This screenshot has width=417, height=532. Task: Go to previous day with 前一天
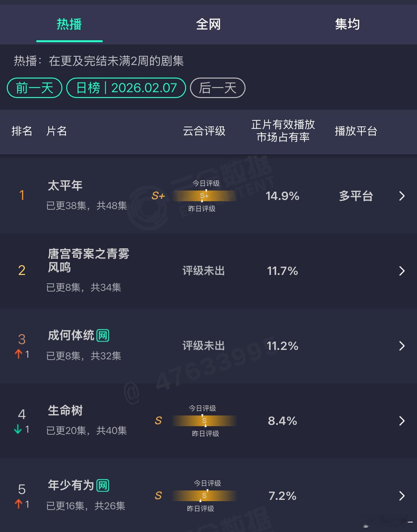click(x=34, y=88)
